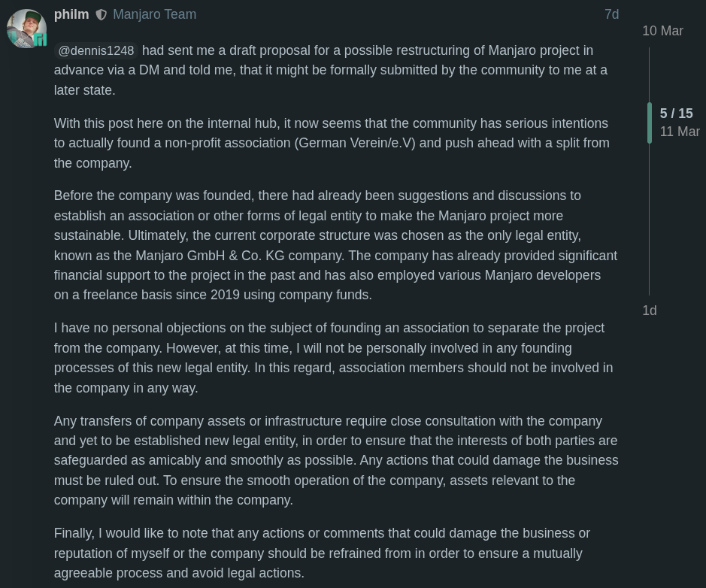This screenshot has height=588, width=706.
Task: Click the shield badge to view moderator status
Action: [102, 14]
